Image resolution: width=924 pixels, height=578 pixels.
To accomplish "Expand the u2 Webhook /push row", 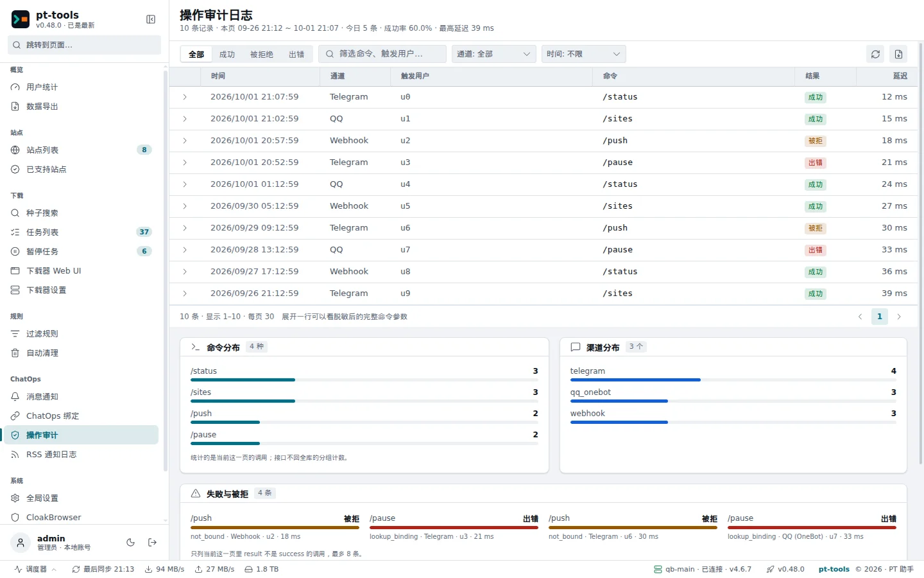I will pyautogui.click(x=185, y=141).
